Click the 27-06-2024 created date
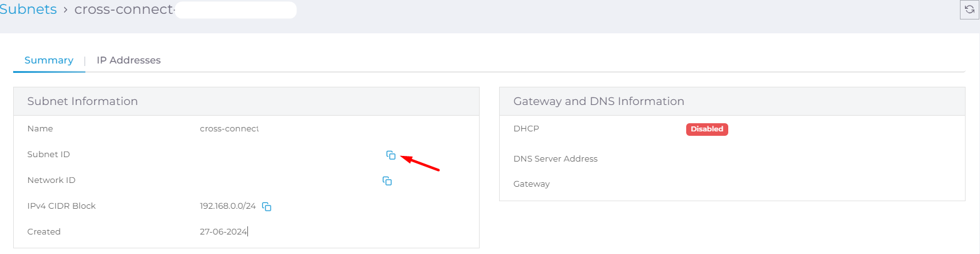The width and height of the screenshot is (980, 254). 223,231
